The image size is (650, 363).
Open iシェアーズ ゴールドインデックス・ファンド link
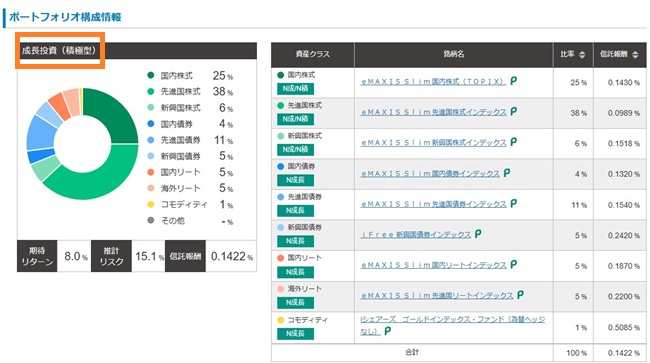click(x=453, y=325)
